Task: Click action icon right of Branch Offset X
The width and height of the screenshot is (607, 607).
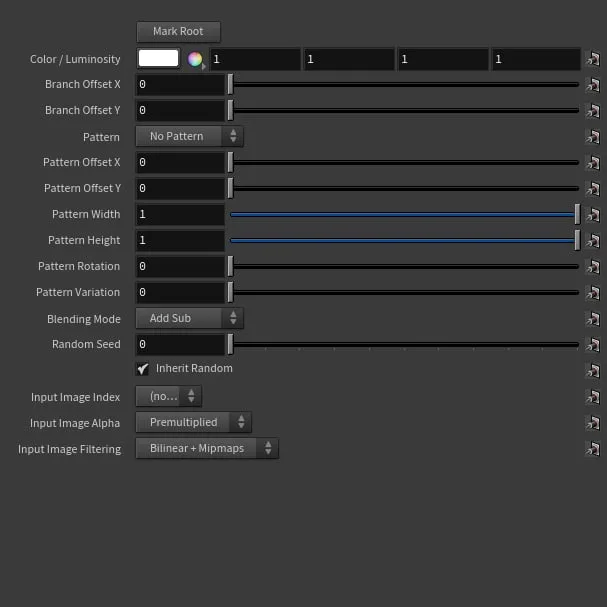Action: [592, 85]
